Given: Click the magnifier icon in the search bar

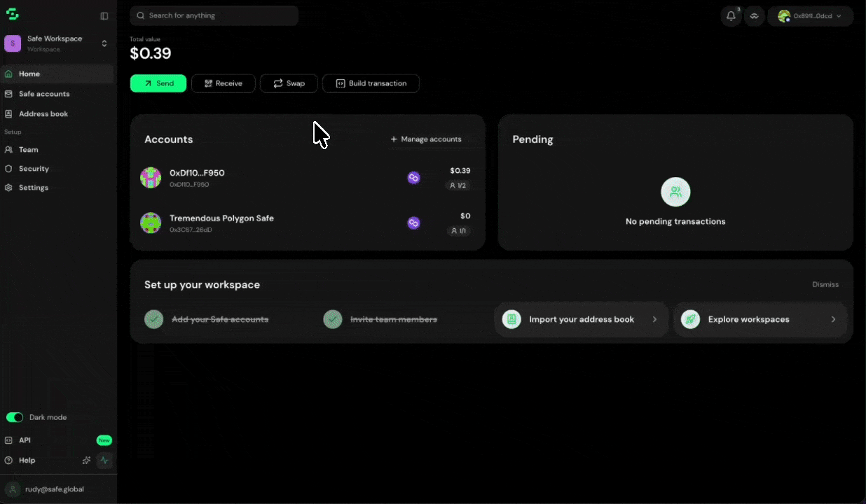Looking at the screenshot, I should 141,15.
